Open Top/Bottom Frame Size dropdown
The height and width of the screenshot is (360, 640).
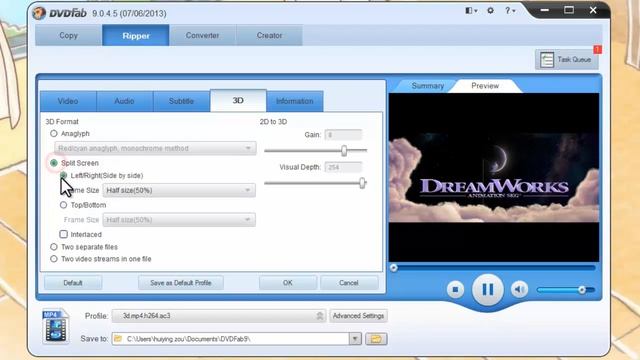click(x=179, y=220)
